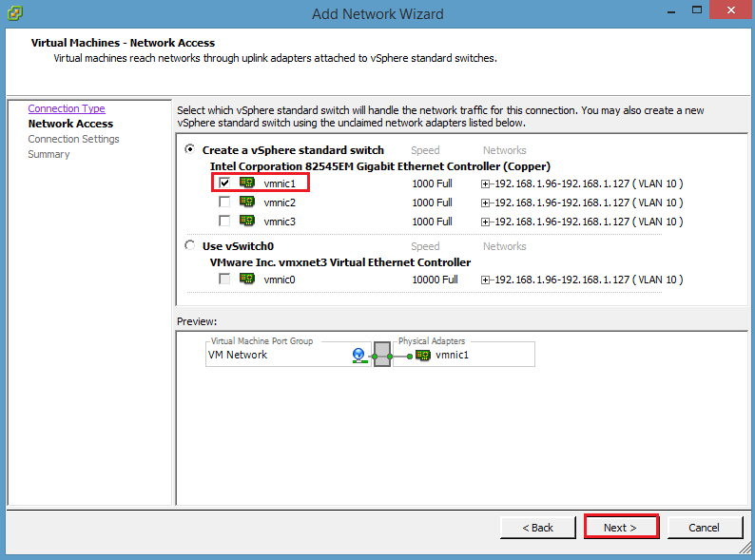Expand the vmnic0 networks IP range
This screenshot has width=755, height=560.
(x=485, y=280)
